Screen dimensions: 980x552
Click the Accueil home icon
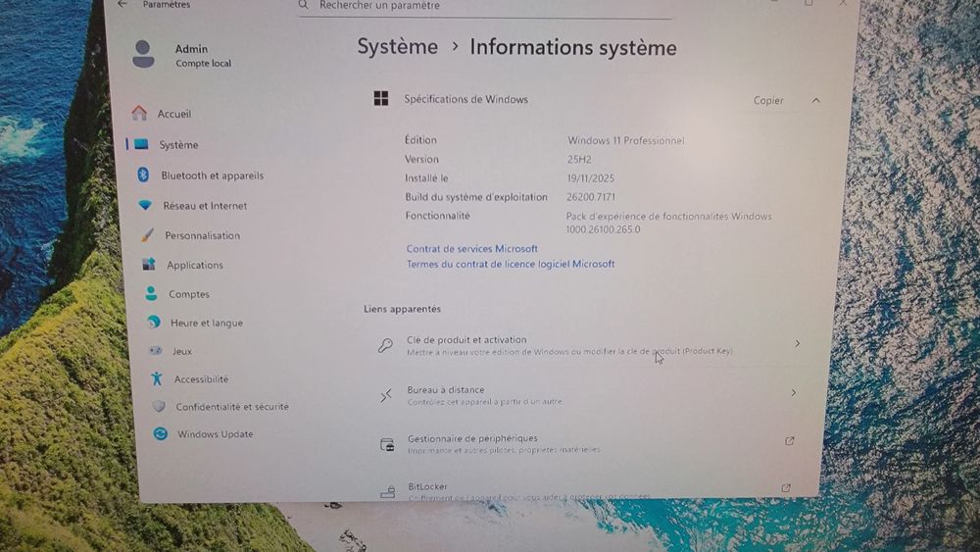tap(139, 113)
